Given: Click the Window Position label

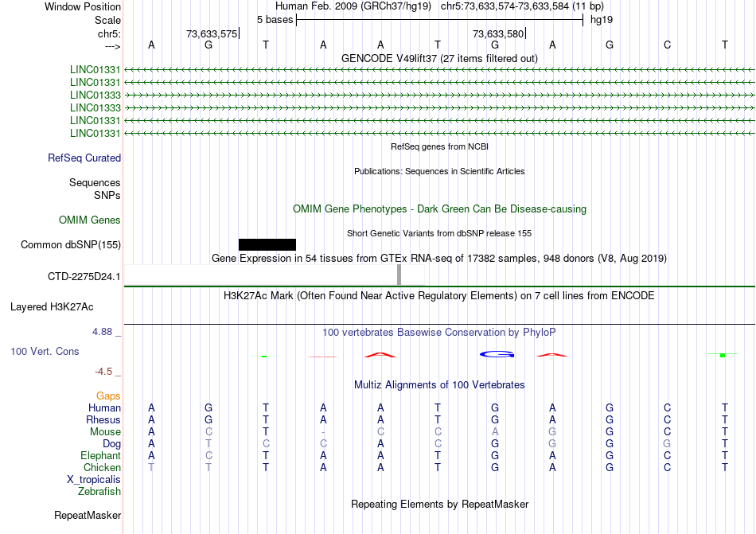Looking at the screenshot, I should coord(83,6).
